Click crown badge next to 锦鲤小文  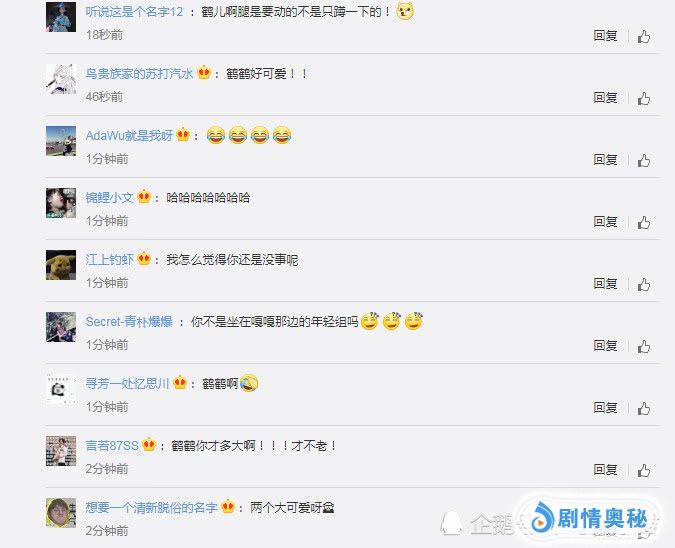[x=144, y=197]
